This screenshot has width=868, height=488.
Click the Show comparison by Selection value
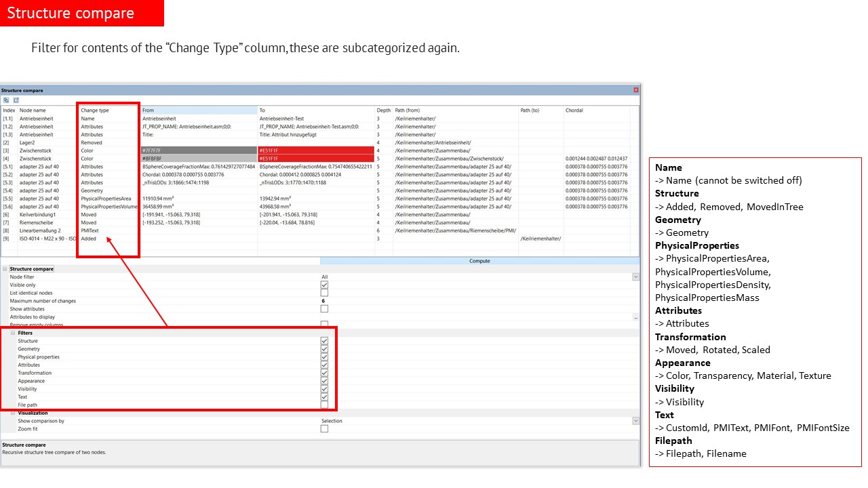click(332, 421)
